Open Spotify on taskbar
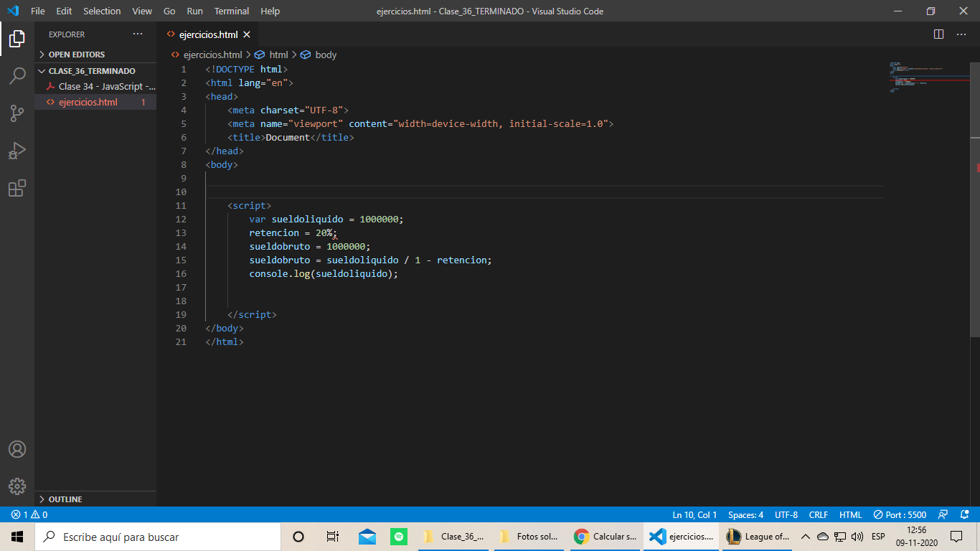 click(400, 537)
